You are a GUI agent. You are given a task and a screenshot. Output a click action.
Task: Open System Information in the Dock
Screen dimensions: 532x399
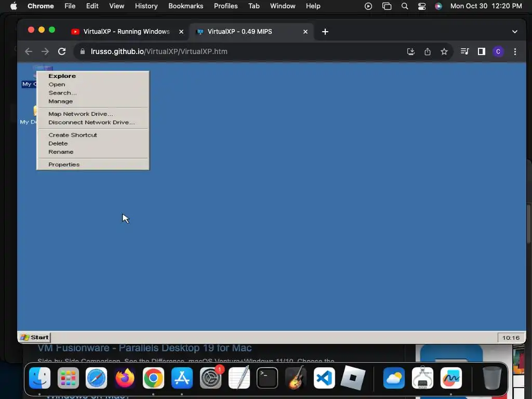pyautogui.click(x=422, y=378)
